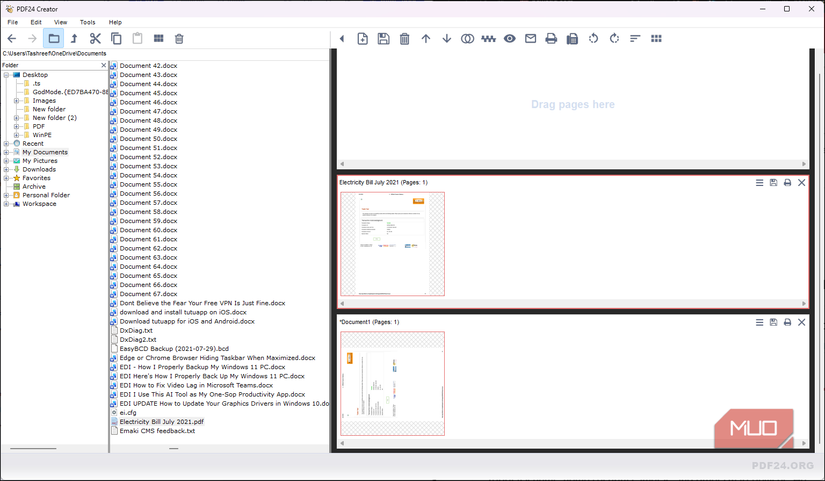Screen dimensions: 825x481
Task: Save *Document1 using its panel icon
Action: [773, 322]
